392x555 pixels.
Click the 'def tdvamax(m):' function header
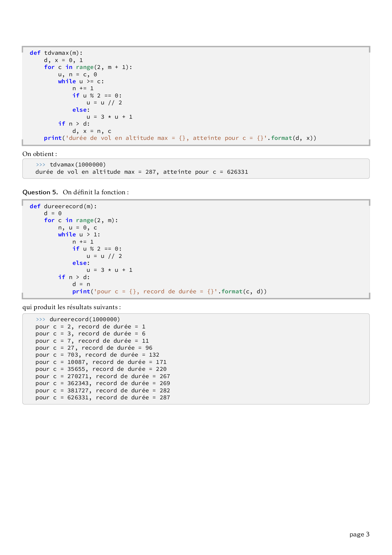[56, 53]
